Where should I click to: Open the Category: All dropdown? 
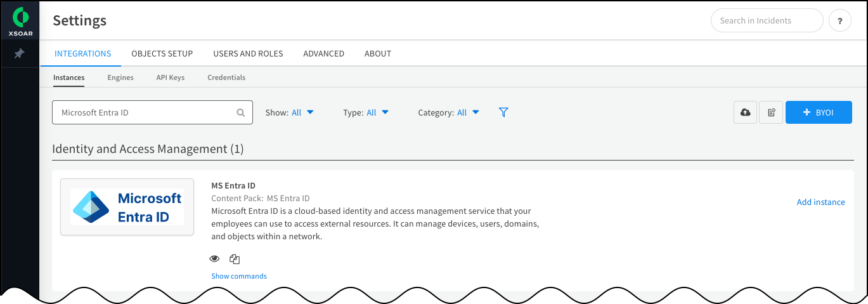pos(449,112)
